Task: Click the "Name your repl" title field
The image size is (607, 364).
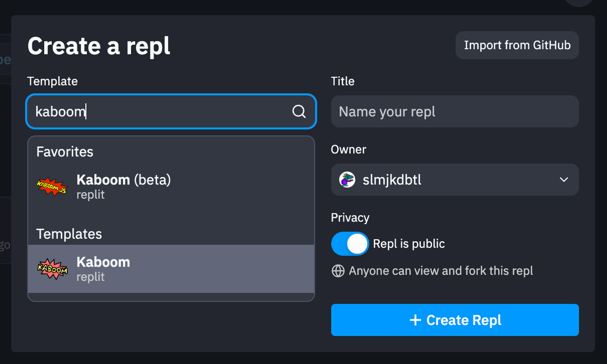Action: point(455,112)
